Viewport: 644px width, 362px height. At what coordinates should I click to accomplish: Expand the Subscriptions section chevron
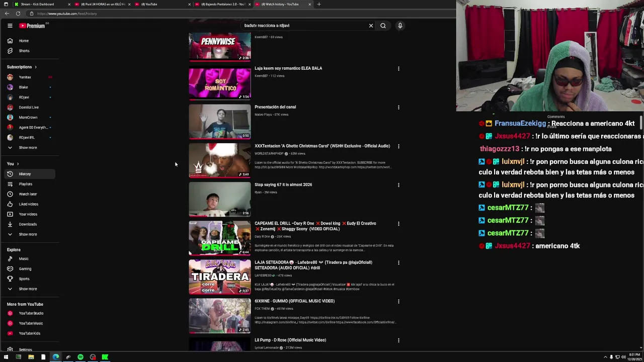point(35,67)
